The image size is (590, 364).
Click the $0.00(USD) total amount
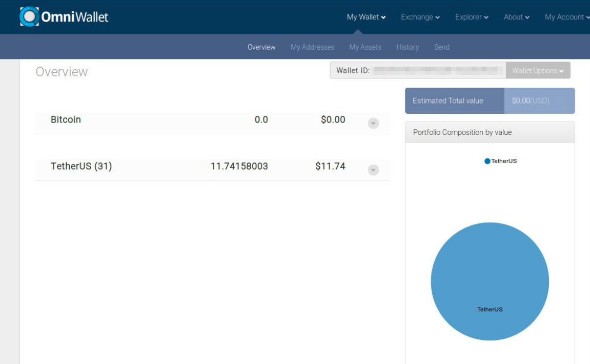point(531,101)
